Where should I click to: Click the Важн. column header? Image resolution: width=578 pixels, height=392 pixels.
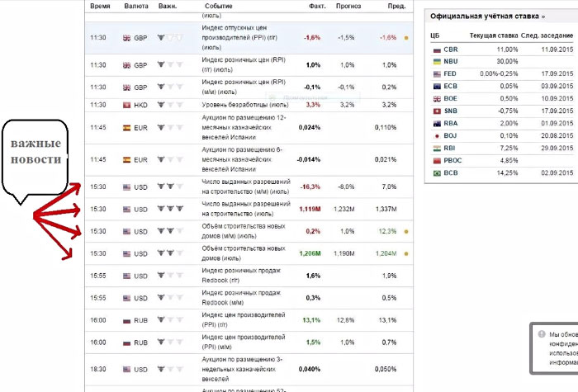click(x=168, y=6)
